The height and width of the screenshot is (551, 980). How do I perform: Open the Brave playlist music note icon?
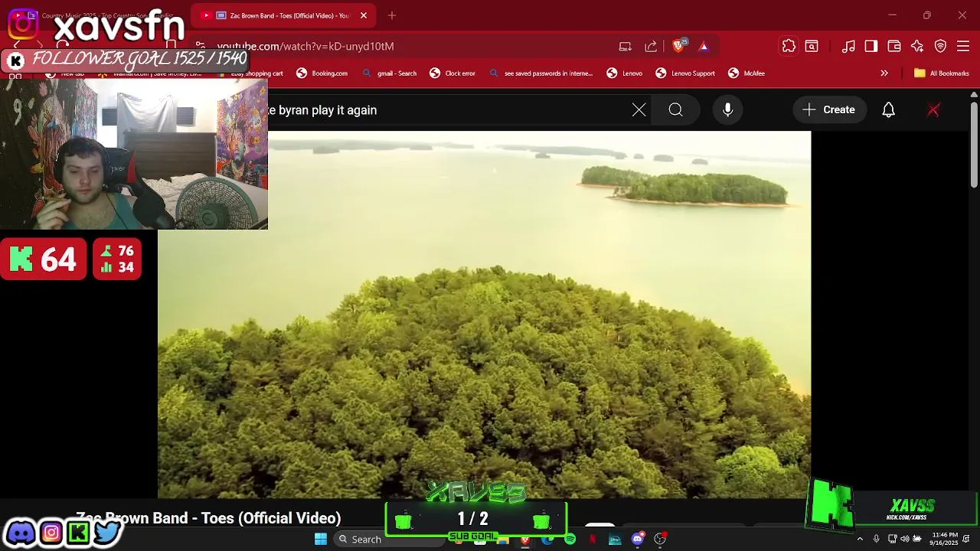pyautogui.click(x=848, y=46)
